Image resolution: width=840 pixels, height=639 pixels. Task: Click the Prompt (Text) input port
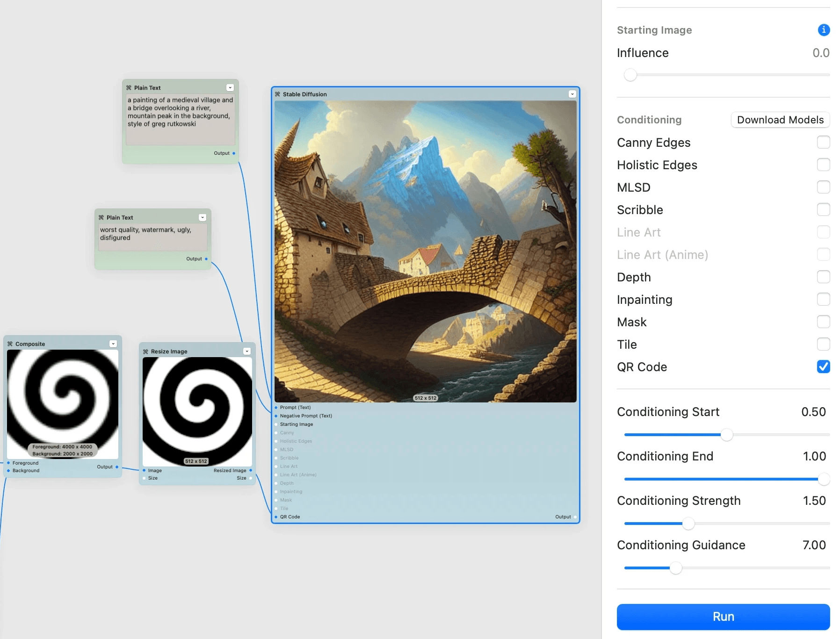pos(276,408)
